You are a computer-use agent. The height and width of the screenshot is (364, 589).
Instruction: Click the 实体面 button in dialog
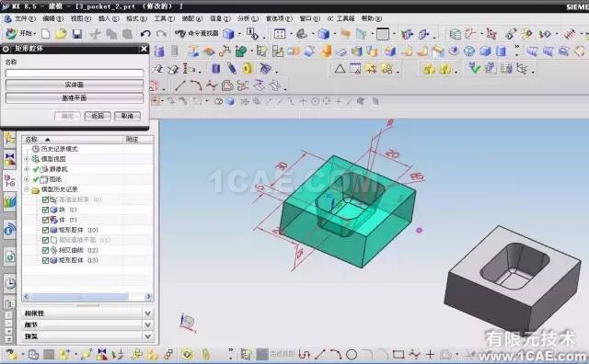pos(75,85)
